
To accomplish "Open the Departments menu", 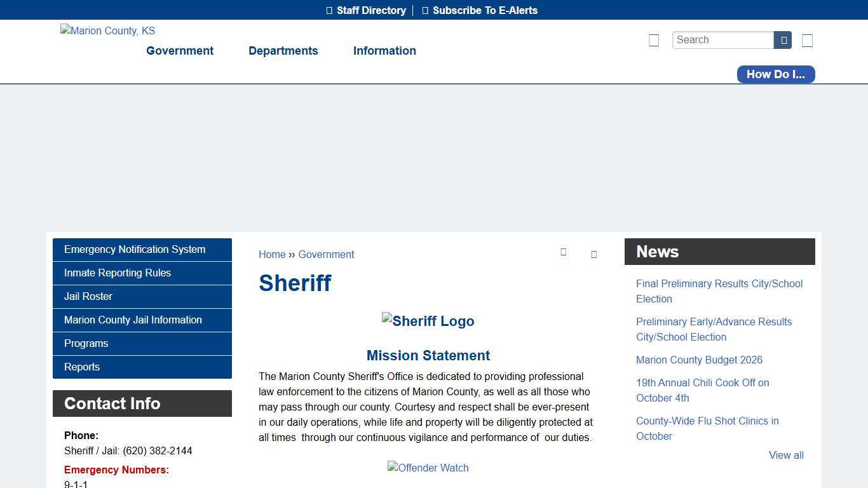I will click(283, 51).
